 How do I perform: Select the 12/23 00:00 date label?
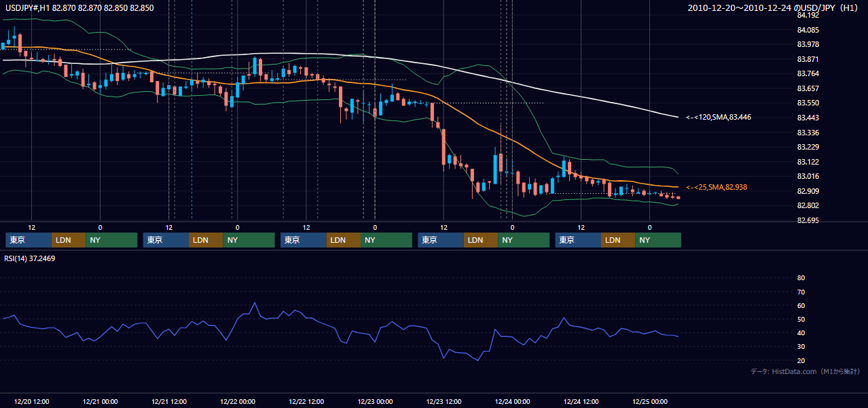374,401
